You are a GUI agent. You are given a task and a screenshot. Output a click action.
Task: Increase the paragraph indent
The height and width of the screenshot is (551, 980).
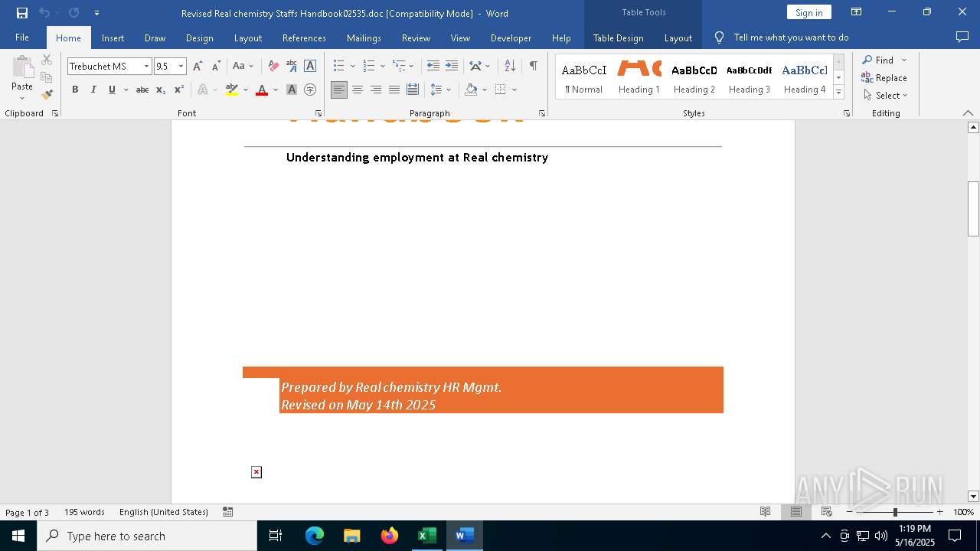pyautogui.click(x=452, y=66)
